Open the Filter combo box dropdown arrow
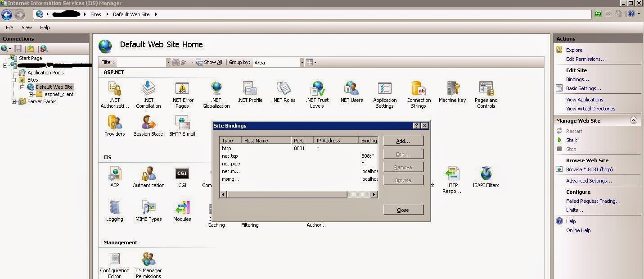Image resolution: width=644 pixels, height=279 pixels. click(168, 62)
